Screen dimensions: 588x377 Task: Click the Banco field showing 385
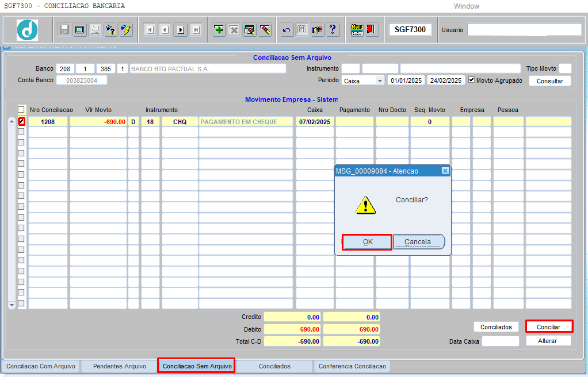106,69
